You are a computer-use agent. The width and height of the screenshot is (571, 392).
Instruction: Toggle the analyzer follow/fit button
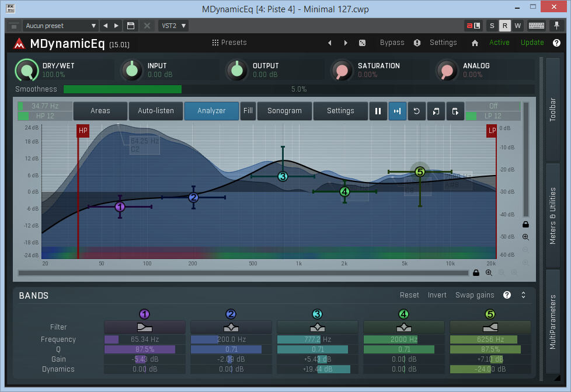[397, 111]
